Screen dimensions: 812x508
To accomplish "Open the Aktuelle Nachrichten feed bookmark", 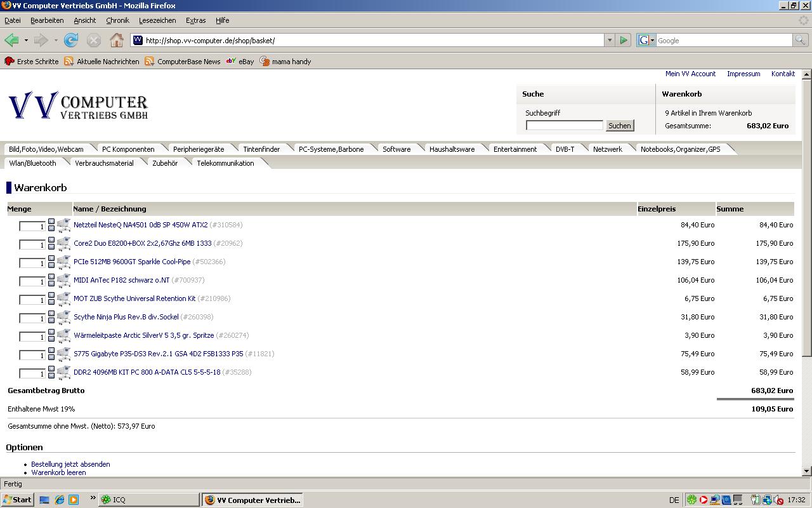I will [101, 62].
